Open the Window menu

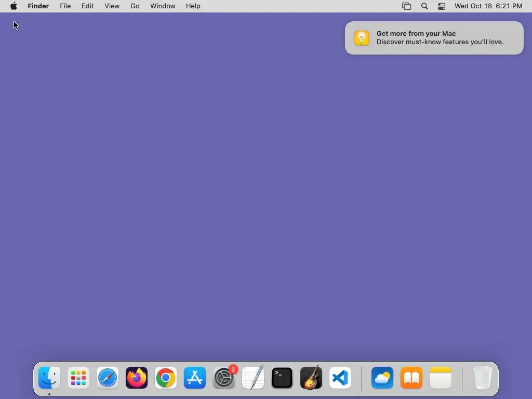tap(163, 6)
